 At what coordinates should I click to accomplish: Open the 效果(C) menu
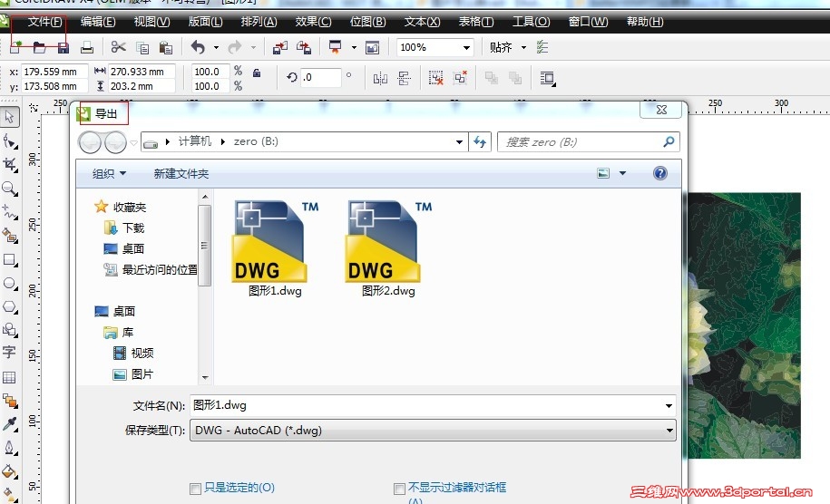tap(313, 22)
